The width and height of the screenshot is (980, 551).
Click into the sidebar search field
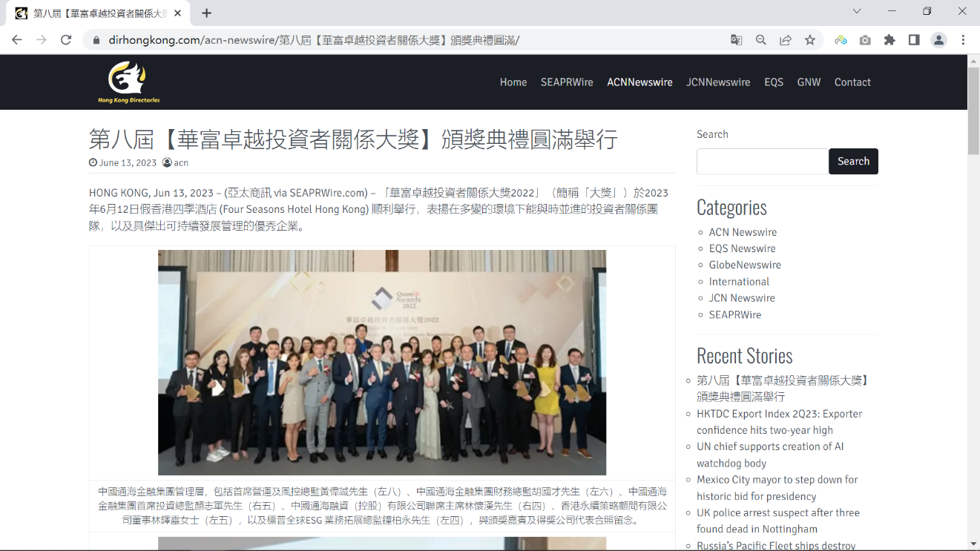click(x=763, y=161)
